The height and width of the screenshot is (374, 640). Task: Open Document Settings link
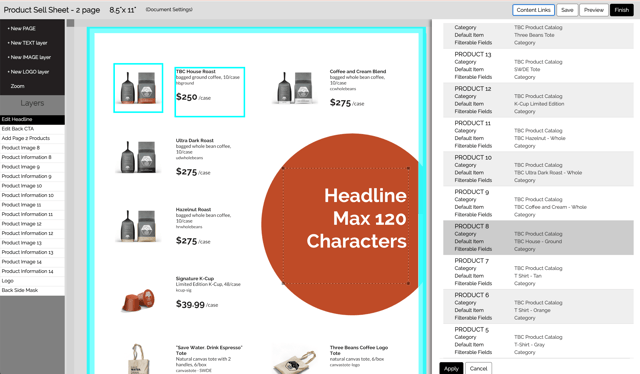click(169, 9)
